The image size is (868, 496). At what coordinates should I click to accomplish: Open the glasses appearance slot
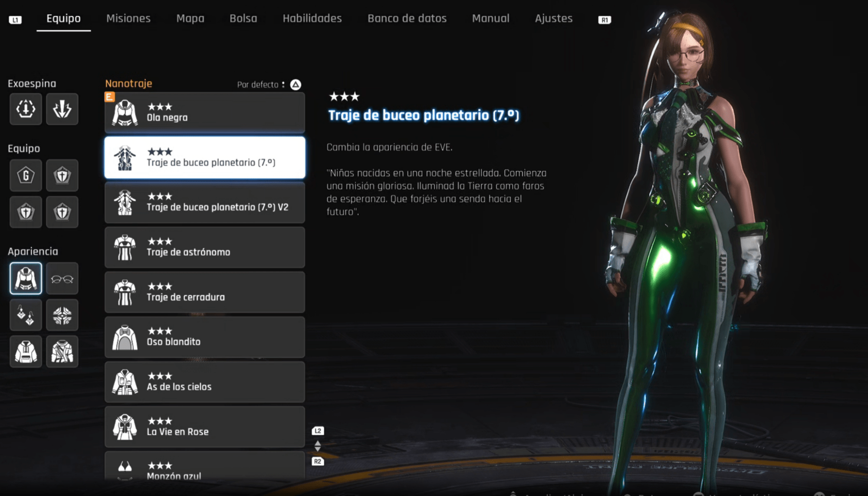click(62, 278)
